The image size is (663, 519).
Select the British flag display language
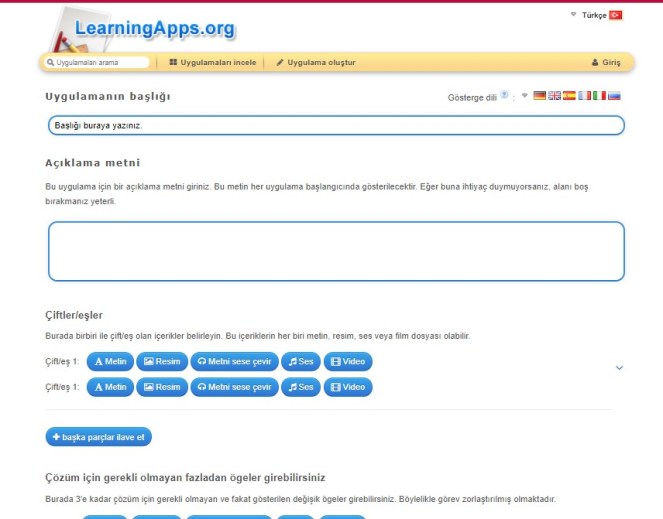click(555, 96)
